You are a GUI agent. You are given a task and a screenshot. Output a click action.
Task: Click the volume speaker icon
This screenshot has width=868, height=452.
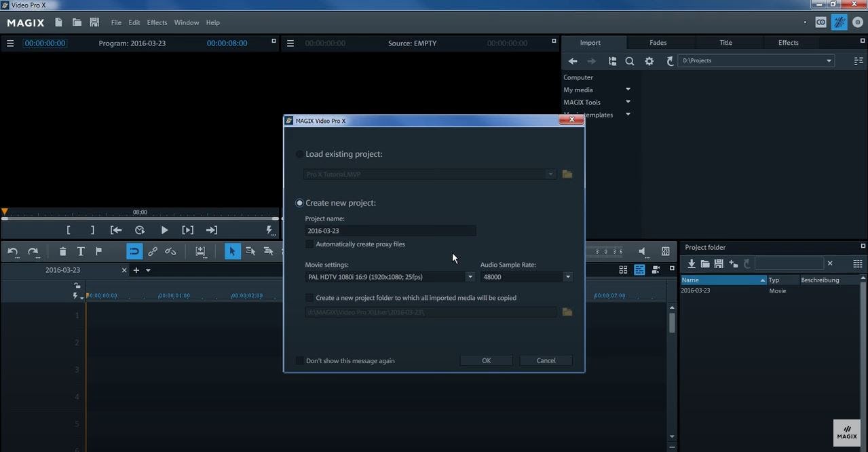pyautogui.click(x=642, y=251)
